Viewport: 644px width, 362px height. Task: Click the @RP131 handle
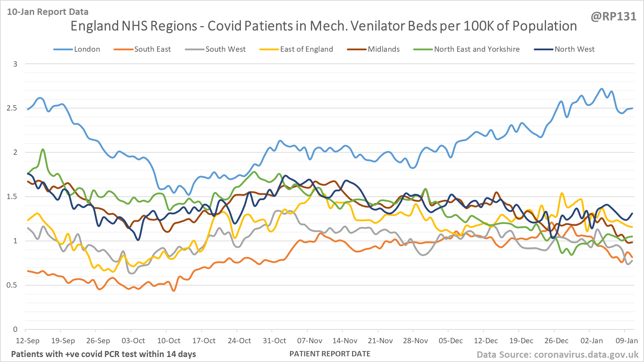tap(614, 17)
